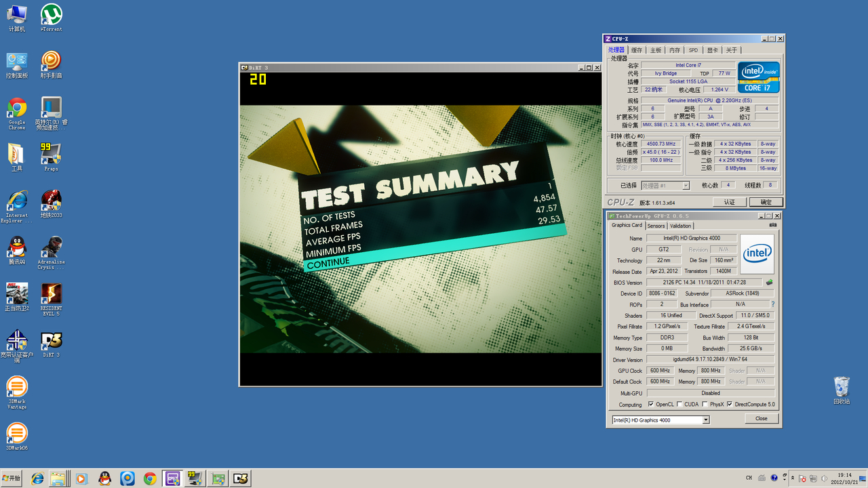868x488 pixels.
Task: Click the CPU-Z 规格 Genuine Intel CPU field
Action: click(x=710, y=100)
